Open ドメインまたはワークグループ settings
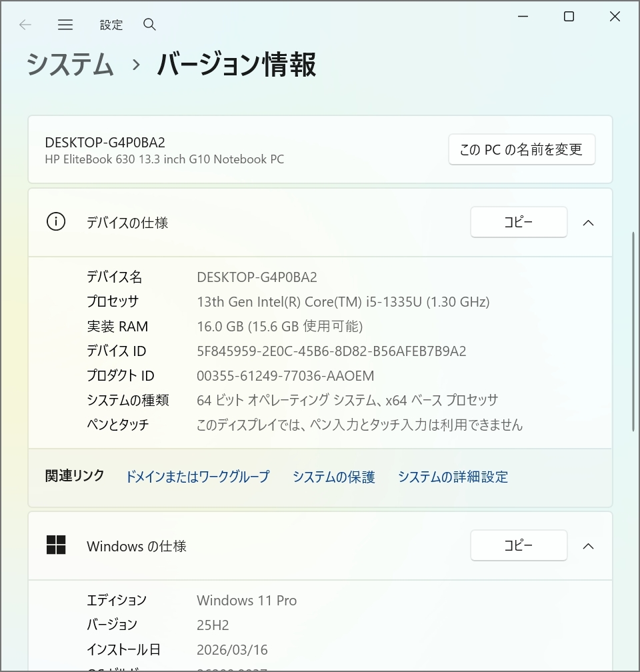 [x=198, y=477]
